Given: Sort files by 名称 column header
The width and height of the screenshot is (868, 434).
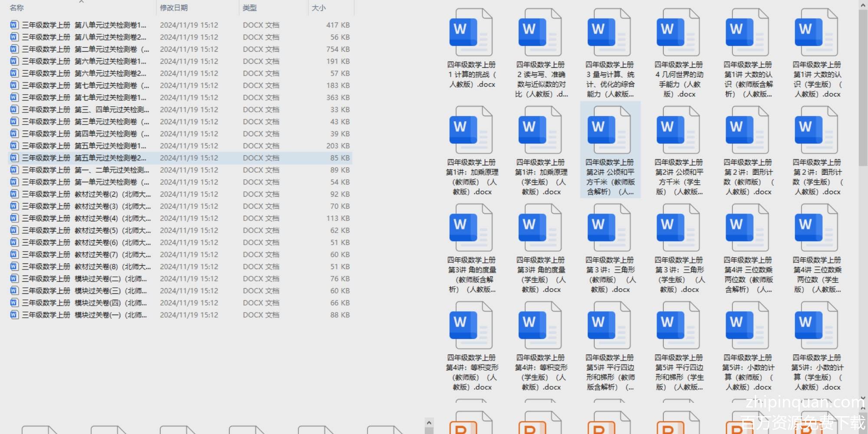Looking at the screenshot, I should tap(17, 8).
